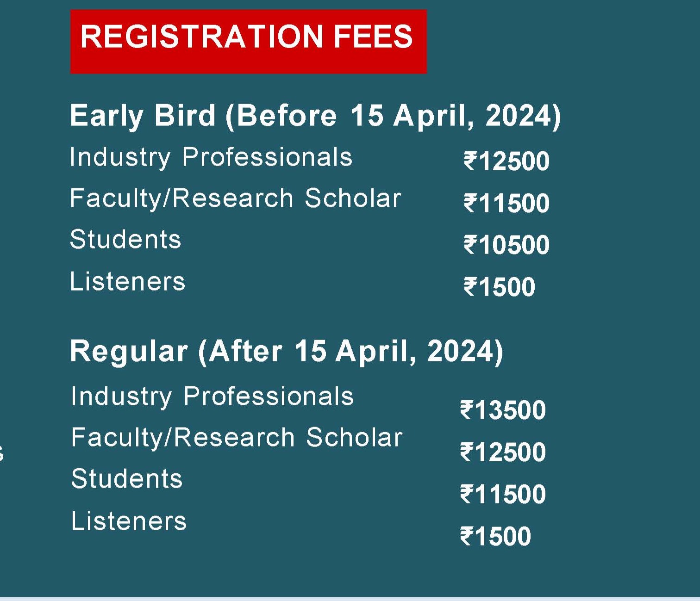Select the ₹12500 Early Bird industry fee
700x601 pixels.
point(506,161)
